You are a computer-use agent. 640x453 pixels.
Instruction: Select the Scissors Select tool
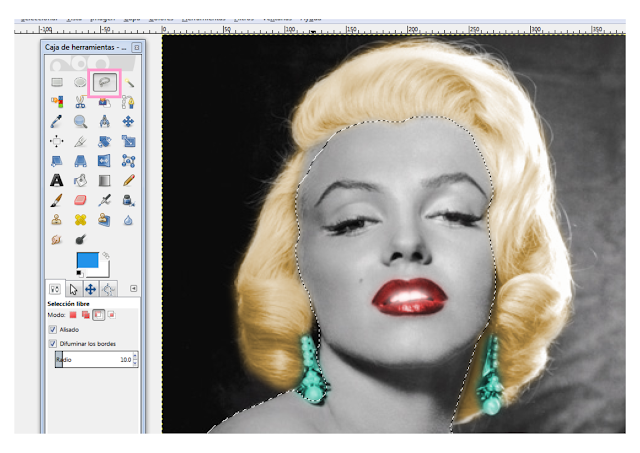pos(80,102)
